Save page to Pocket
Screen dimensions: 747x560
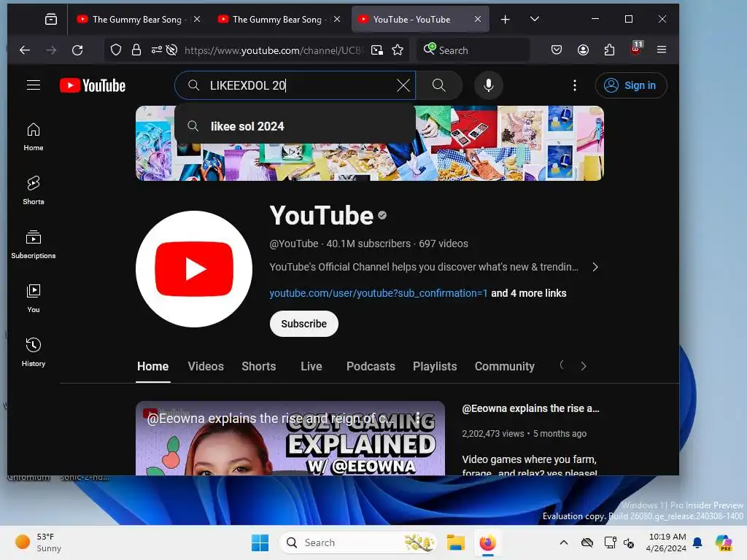[x=557, y=50]
